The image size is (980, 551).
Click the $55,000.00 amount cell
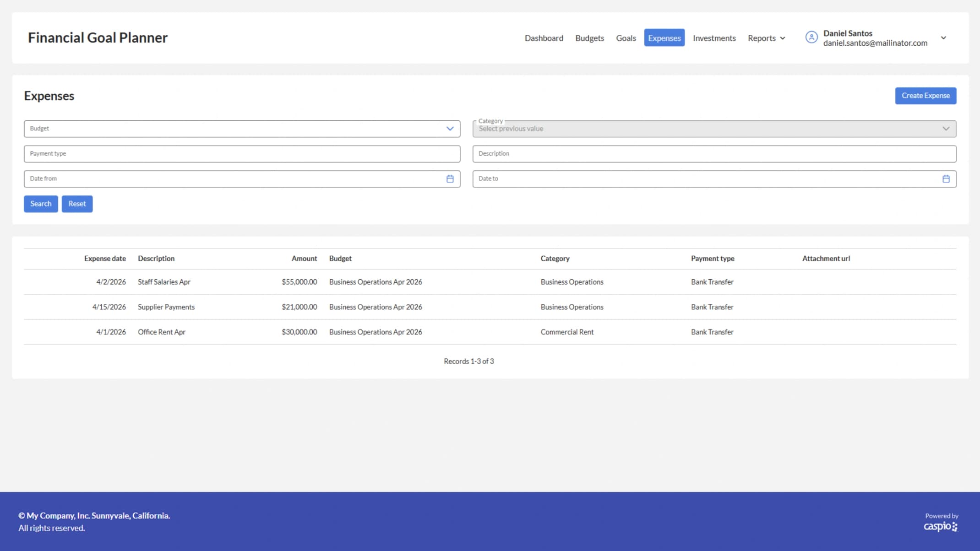pos(299,282)
